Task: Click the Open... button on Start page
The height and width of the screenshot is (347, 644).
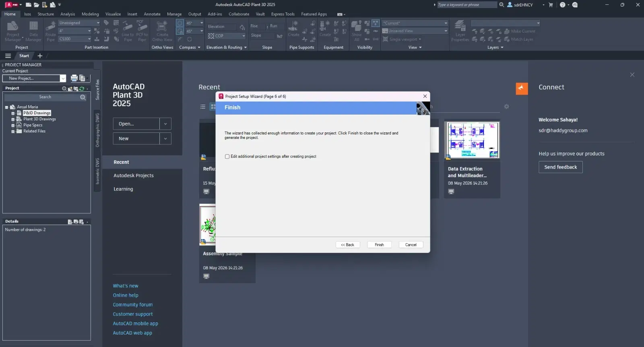Action: [136, 124]
